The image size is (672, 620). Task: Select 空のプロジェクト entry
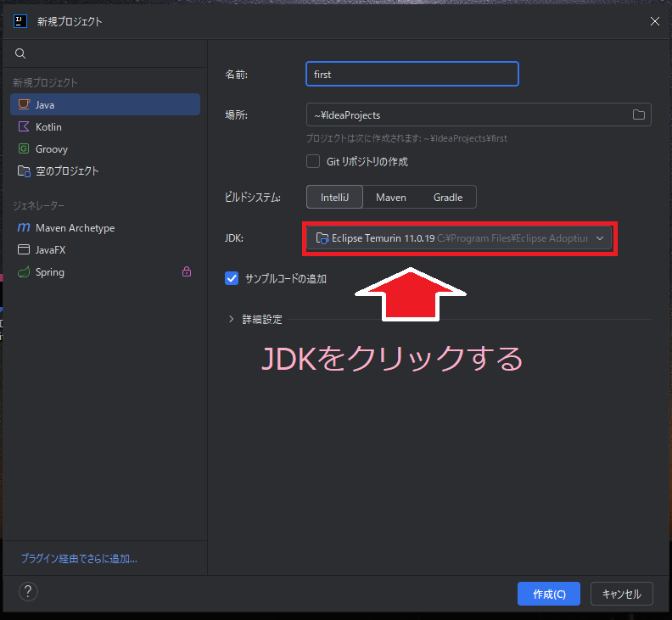tap(105, 171)
